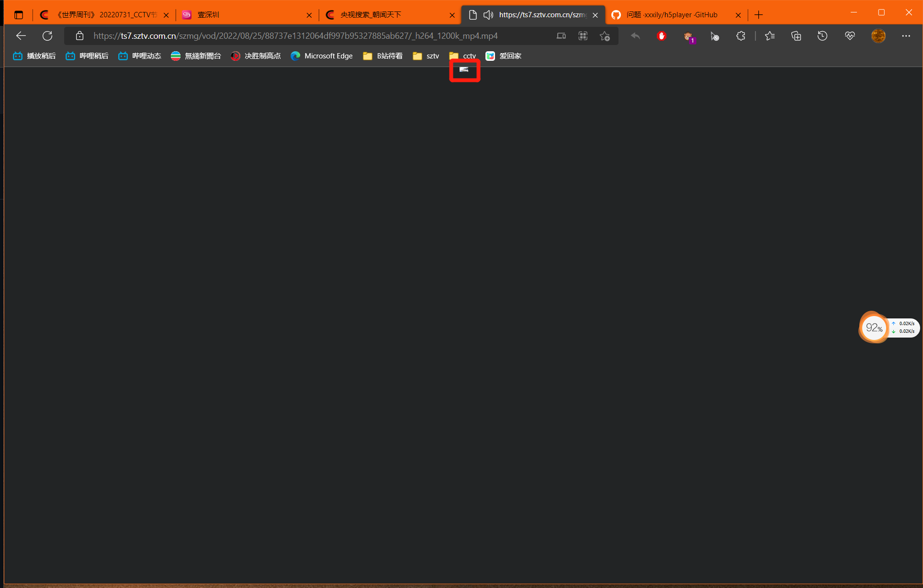This screenshot has width=923, height=588.
Task: Mute the ts7.sztv.com.cn tab audio
Action: point(488,15)
